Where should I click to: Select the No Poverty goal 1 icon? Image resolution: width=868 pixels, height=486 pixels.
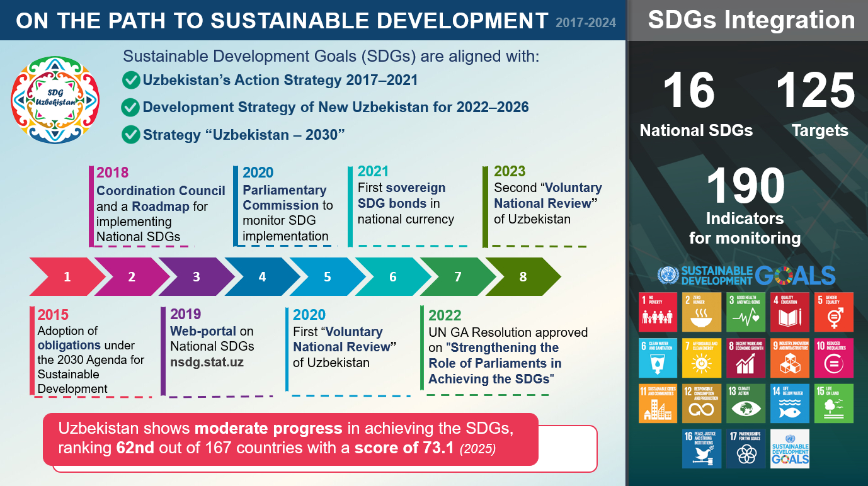(x=658, y=312)
